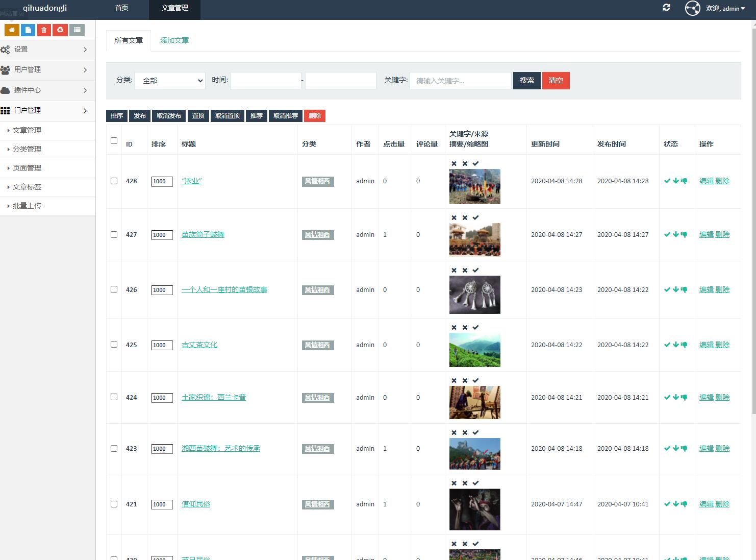The height and width of the screenshot is (560, 756).
Task: Open the 首页 top navigation tab
Action: tap(121, 8)
